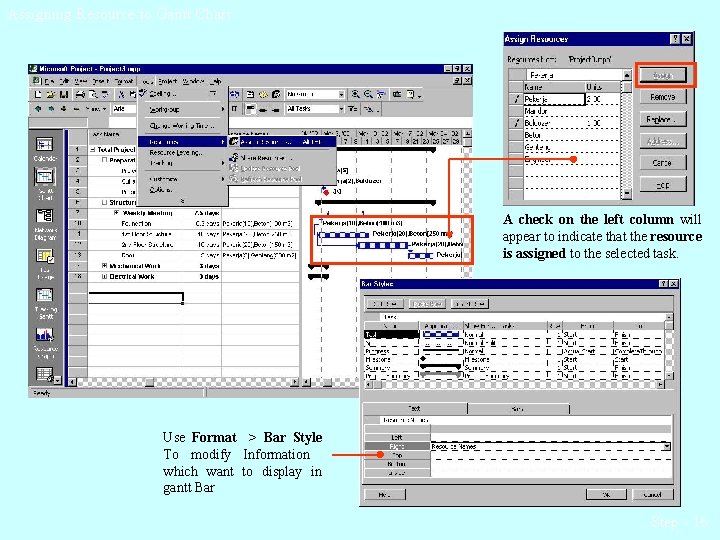Click Insert Row button in Bar Styles
Viewport: 720px width, 540px height.
point(470,304)
